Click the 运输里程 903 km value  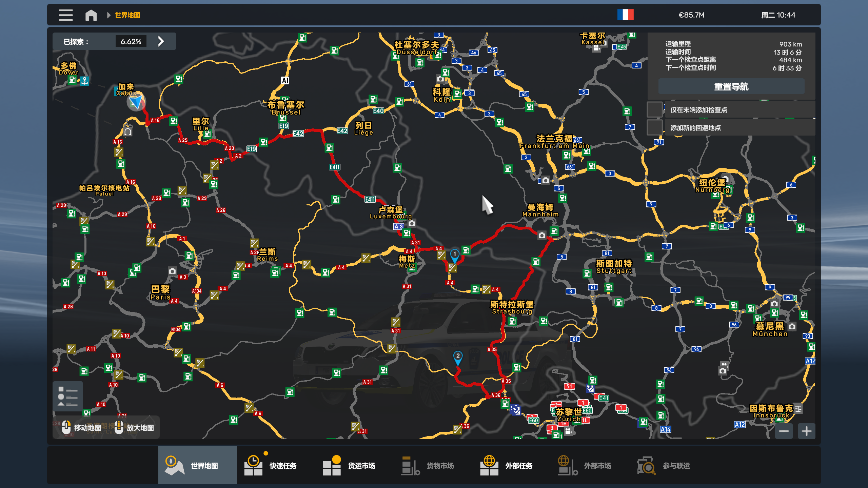click(791, 44)
